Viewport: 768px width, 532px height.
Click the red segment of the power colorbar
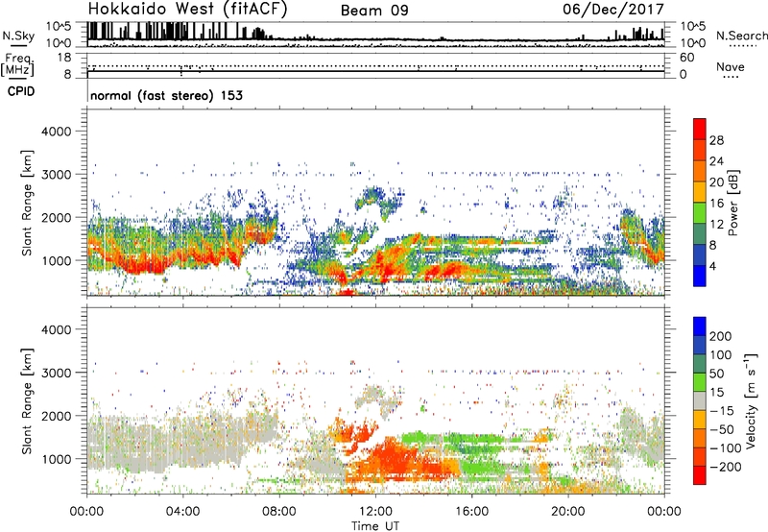tap(700, 130)
